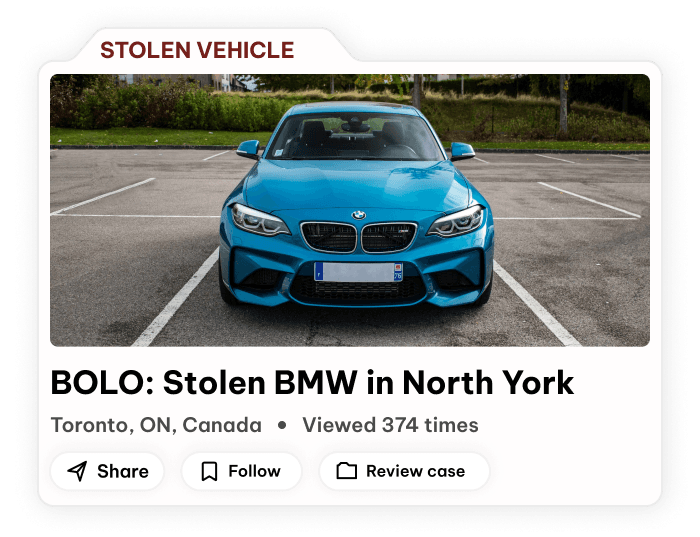This screenshot has height=537, width=700.
Task: Click the Viewed 374 times counter
Action: 390,425
